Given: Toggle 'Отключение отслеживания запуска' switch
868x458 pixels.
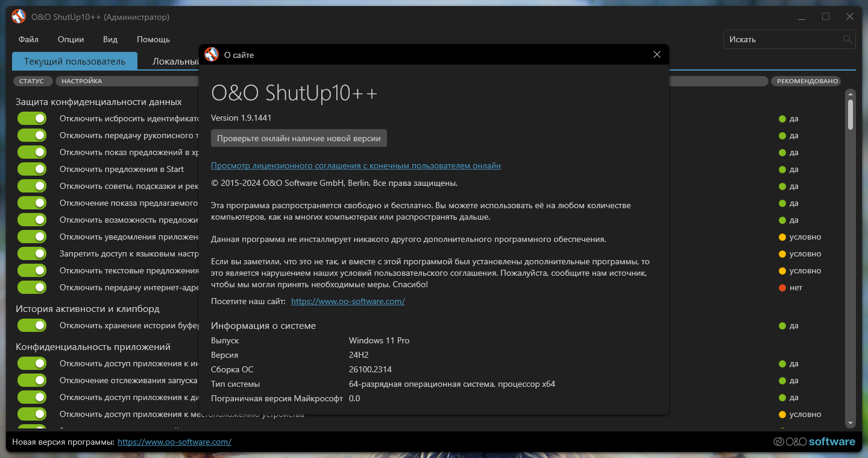Looking at the screenshot, I should pyautogui.click(x=32, y=380).
